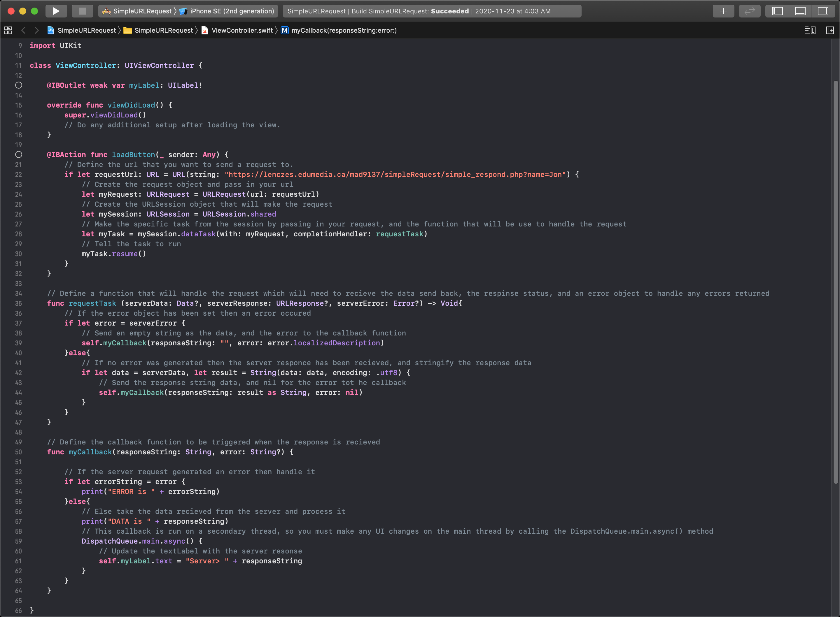Click the myLabel IBOutlet connection circle
840x617 pixels.
pos(19,85)
